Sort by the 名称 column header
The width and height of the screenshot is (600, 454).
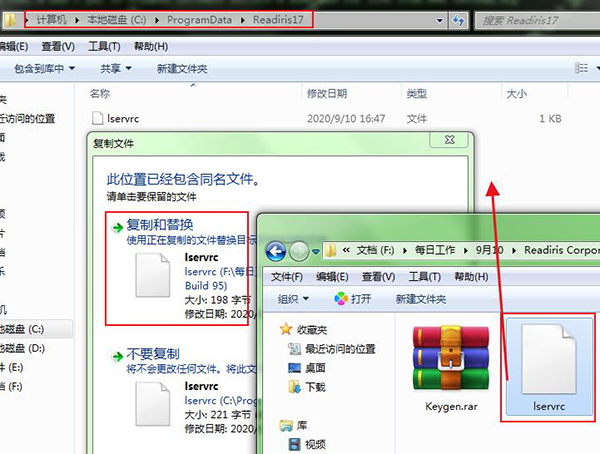(x=100, y=93)
